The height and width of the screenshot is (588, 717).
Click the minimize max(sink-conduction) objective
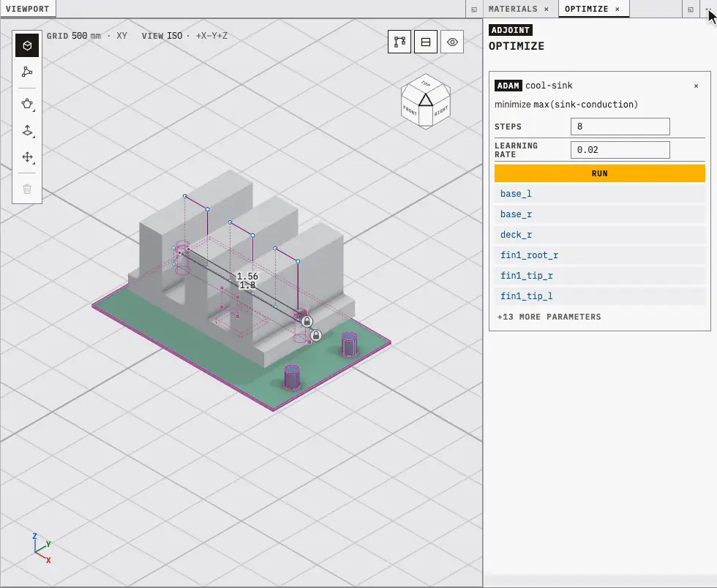[566, 105]
